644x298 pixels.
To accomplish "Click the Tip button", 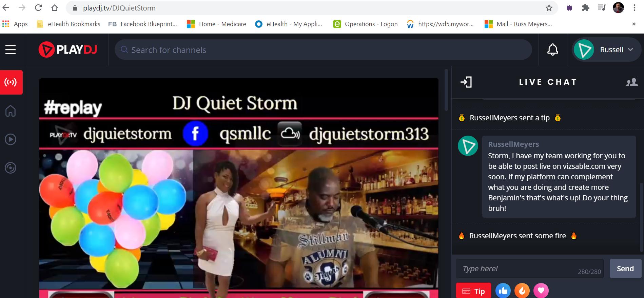I will coord(473,291).
